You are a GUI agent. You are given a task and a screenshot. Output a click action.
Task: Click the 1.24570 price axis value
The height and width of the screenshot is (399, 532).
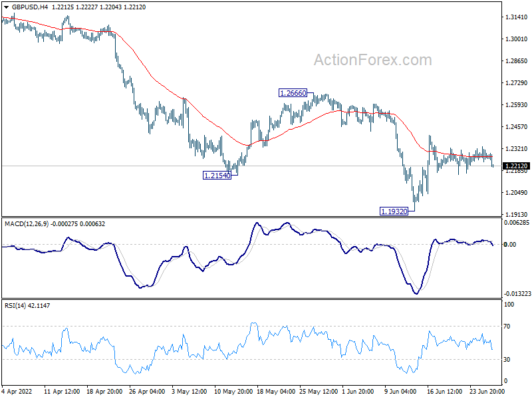tap(517, 127)
